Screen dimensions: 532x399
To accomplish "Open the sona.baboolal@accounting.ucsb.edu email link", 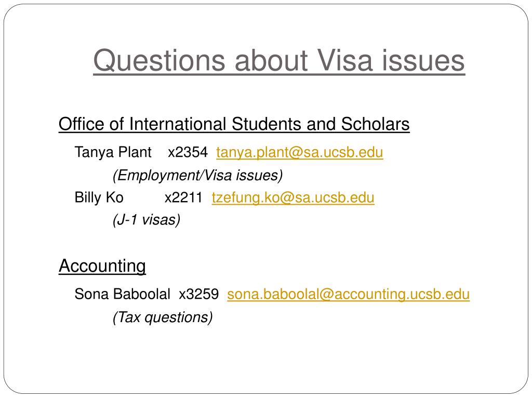I will 349,294.
